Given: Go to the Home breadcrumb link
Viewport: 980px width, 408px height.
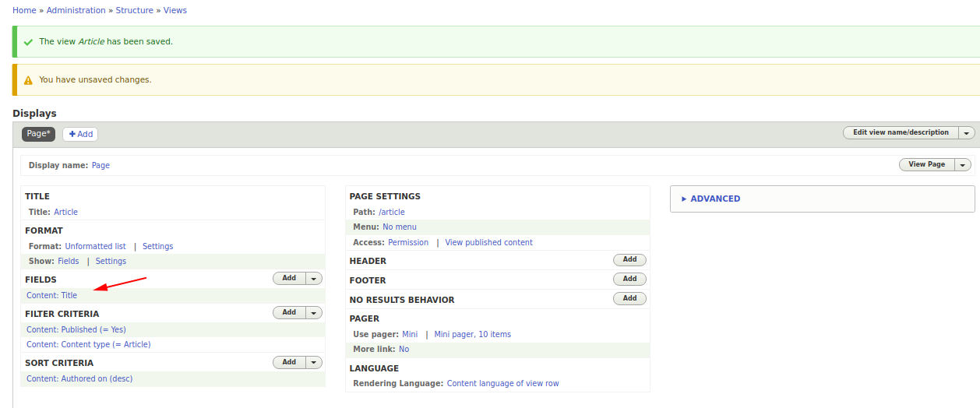Looking at the screenshot, I should point(24,10).
